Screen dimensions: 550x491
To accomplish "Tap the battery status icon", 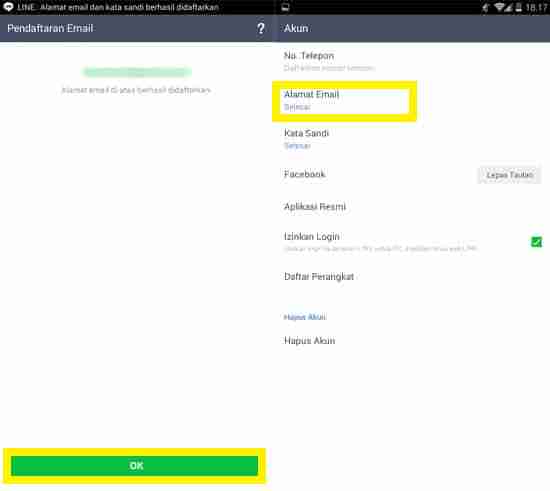I will click(x=518, y=7).
